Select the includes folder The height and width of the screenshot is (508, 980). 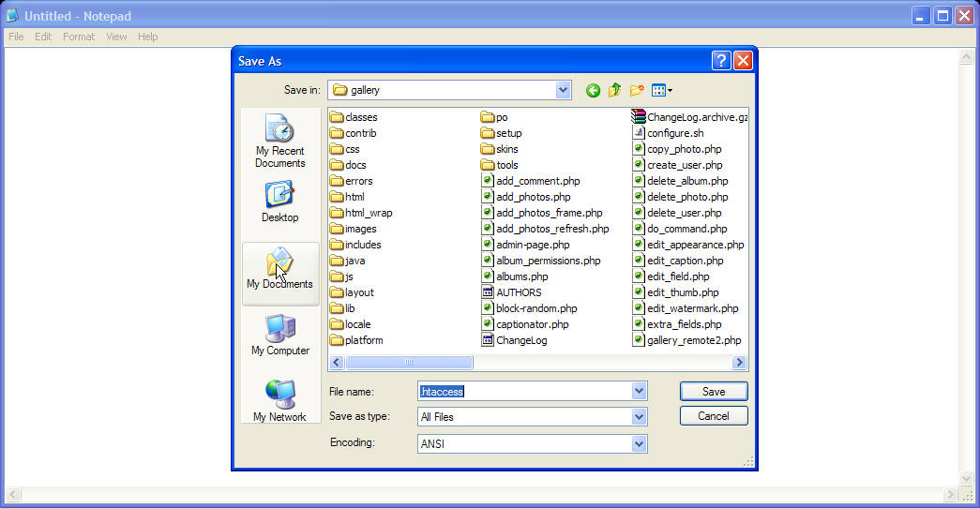355,245
